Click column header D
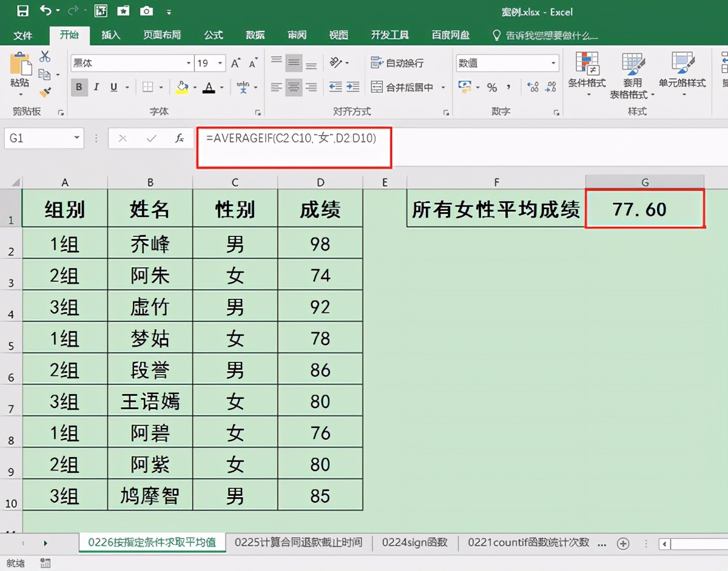The image size is (728, 571). point(320,182)
